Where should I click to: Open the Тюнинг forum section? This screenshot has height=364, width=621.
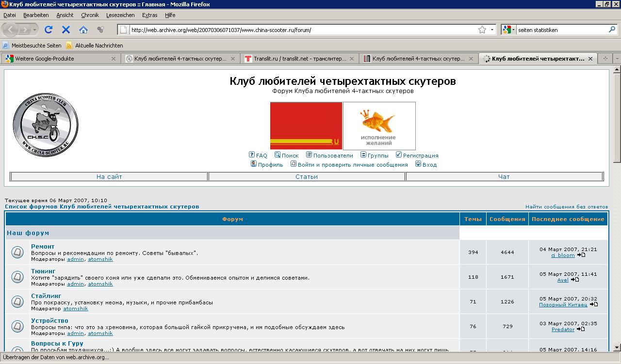(x=43, y=271)
